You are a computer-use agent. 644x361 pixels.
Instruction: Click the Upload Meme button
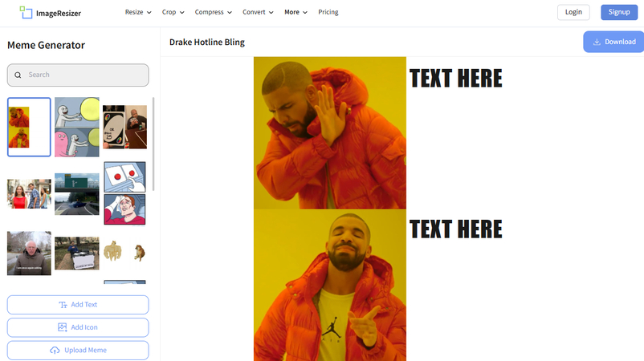tap(78, 351)
